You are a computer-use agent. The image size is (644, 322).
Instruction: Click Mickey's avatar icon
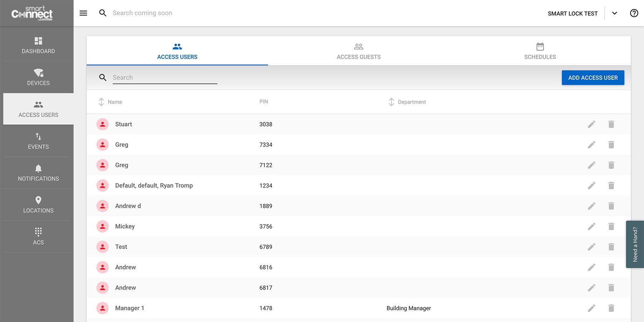pyautogui.click(x=103, y=226)
